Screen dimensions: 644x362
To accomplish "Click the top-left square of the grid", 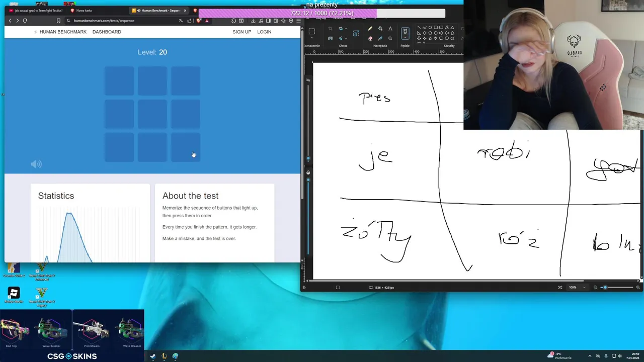I will (119, 81).
